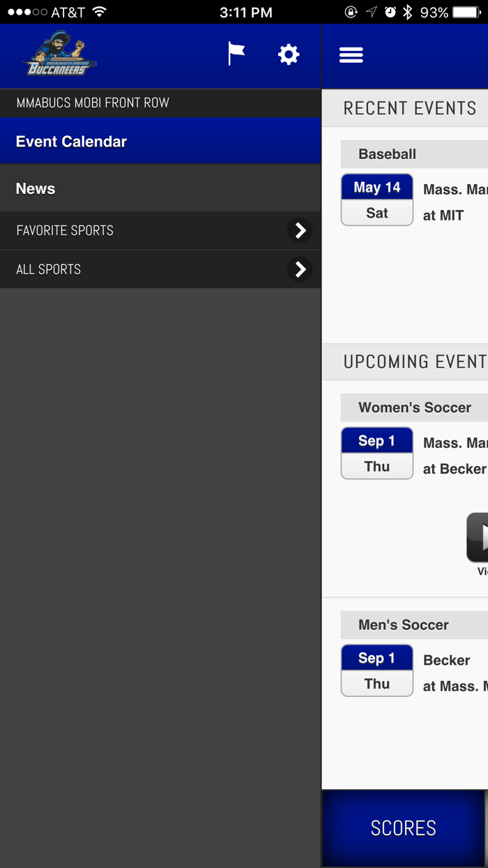The height and width of the screenshot is (868, 488).
Task: Tap the settings gear icon
Action: click(x=288, y=54)
